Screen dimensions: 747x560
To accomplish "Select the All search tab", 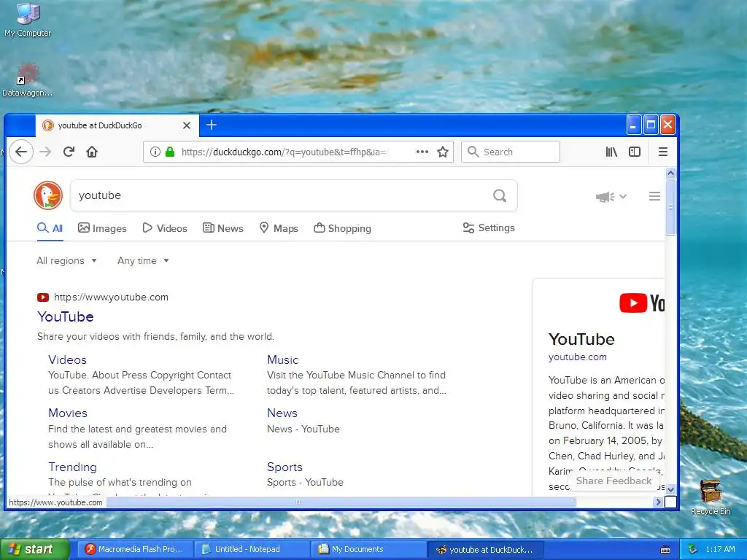I will click(50, 228).
